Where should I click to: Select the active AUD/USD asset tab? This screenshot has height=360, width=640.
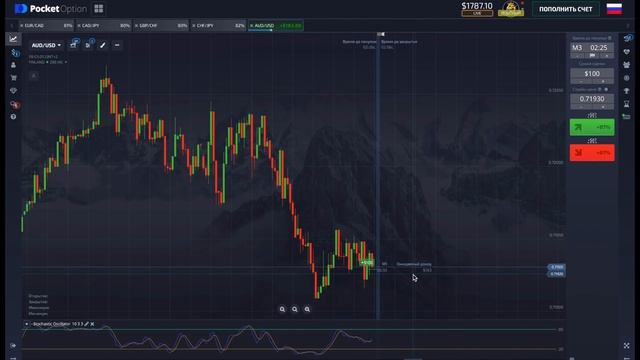(276, 26)
